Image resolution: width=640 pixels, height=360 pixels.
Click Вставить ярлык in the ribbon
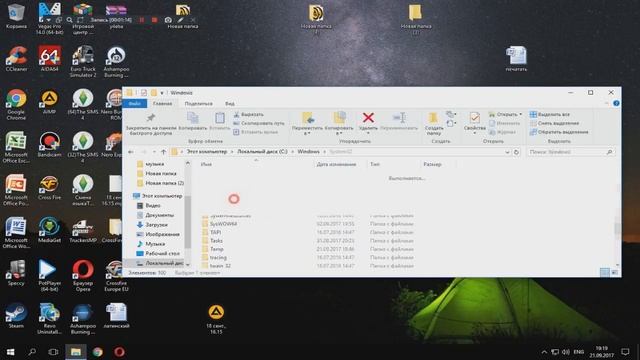coord(256,132)
